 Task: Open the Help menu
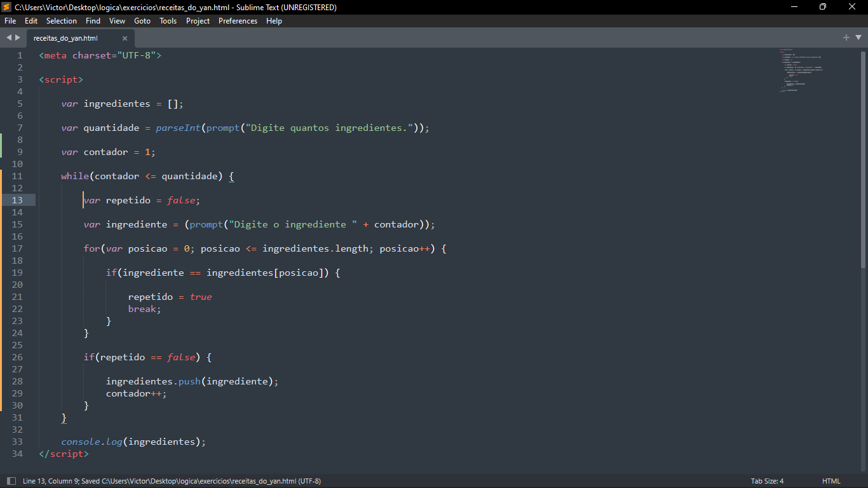click(274, 21)
